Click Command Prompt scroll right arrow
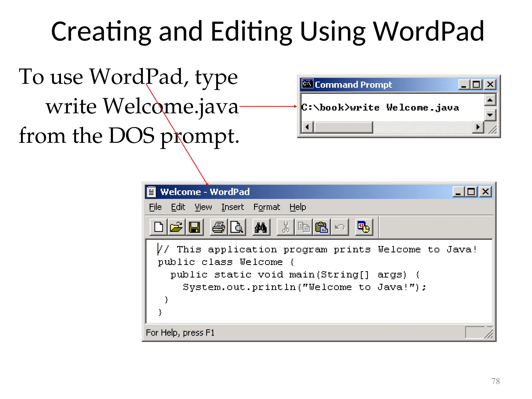532x399 pixels. coord(478,127)
